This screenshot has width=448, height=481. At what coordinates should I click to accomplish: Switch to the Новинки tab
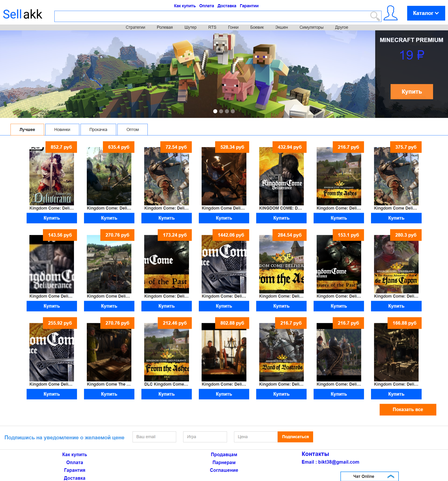tap(62, 129)
